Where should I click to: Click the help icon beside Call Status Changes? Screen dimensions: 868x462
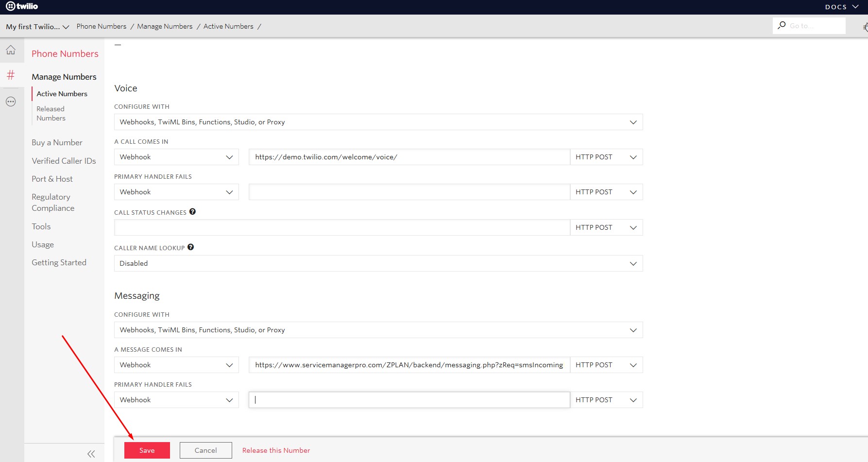tap(192, 212)
